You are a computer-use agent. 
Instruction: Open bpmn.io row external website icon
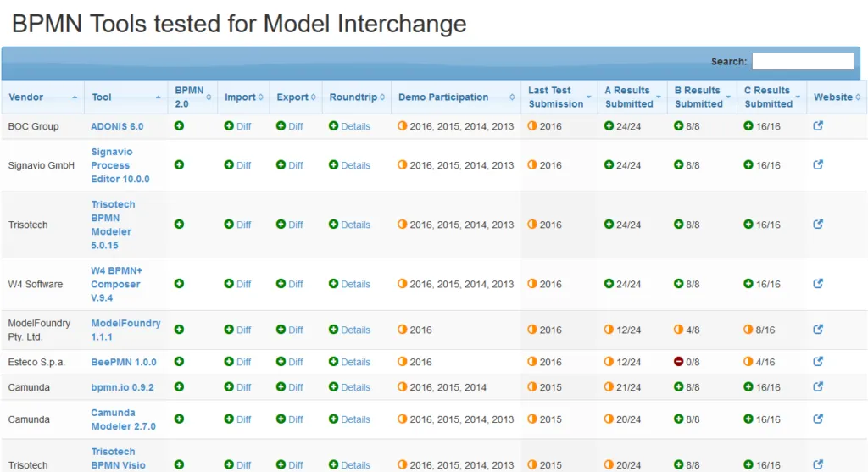(x=818, y=386)
